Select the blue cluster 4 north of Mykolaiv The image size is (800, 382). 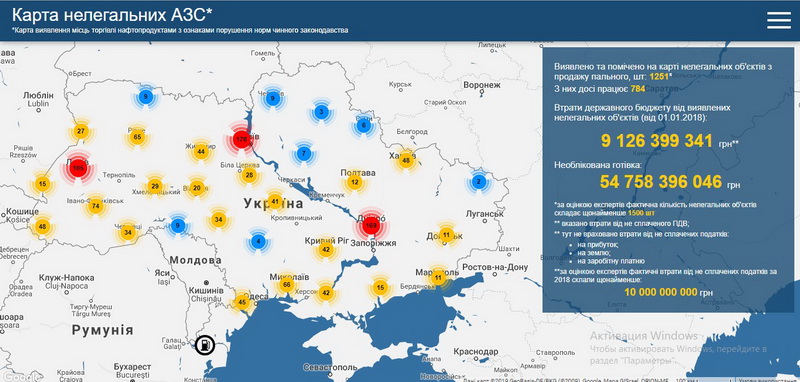click(x=259, y=241)
